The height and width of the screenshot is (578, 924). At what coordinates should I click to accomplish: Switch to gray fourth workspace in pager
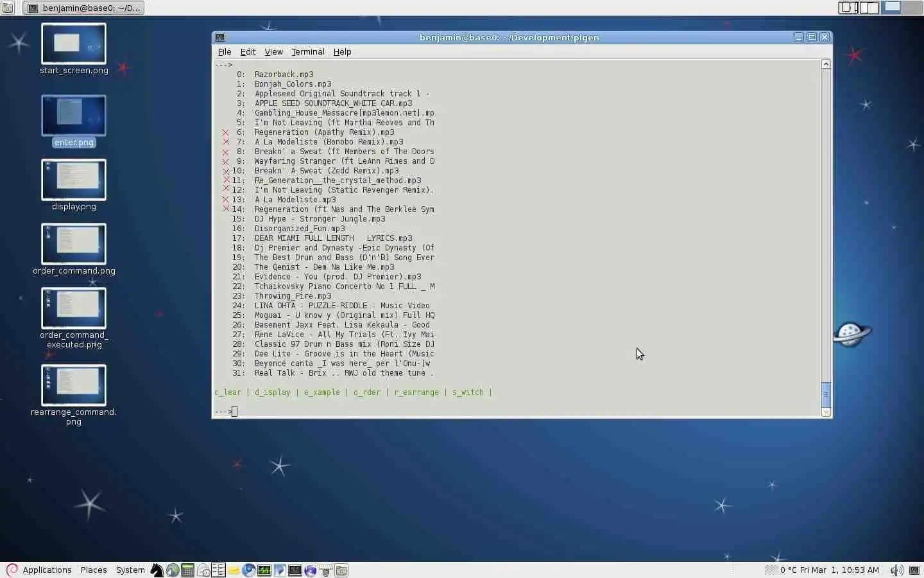912,7
